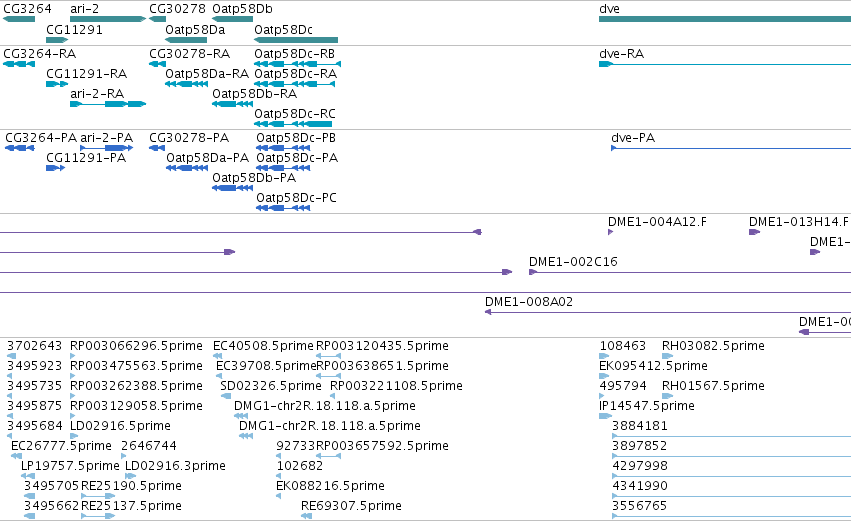Open the CG11291-PA protein label
This screenshot has width=851, height=521.
click(x=86, y=158)
